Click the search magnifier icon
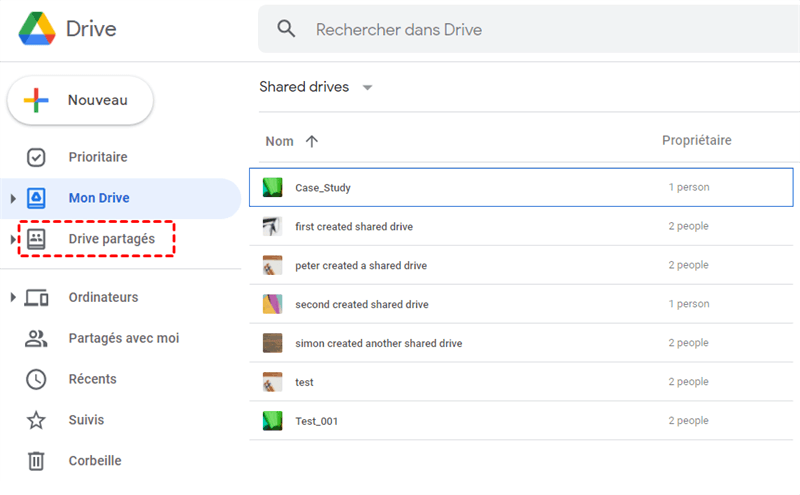Screen dimensions: 800x495 click(287, 29)
